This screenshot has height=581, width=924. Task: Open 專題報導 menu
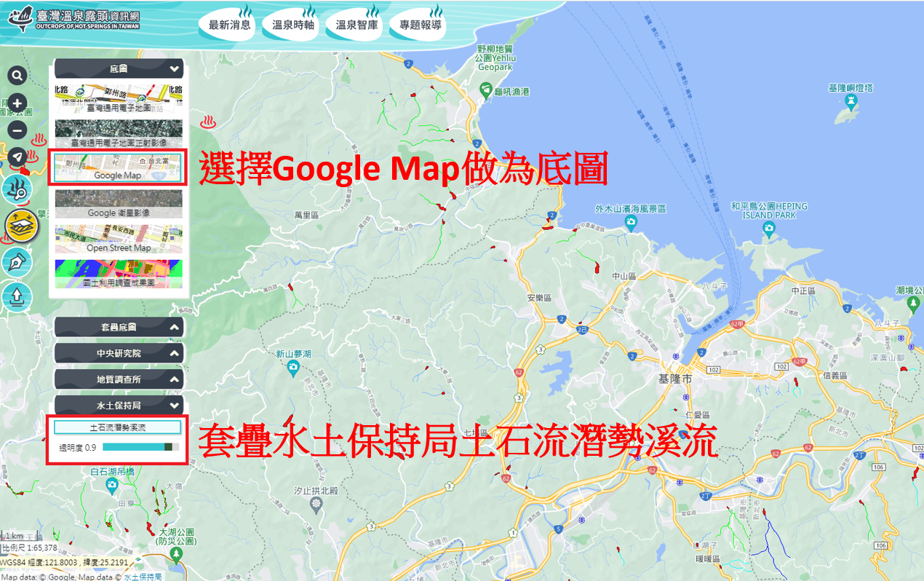420,25
